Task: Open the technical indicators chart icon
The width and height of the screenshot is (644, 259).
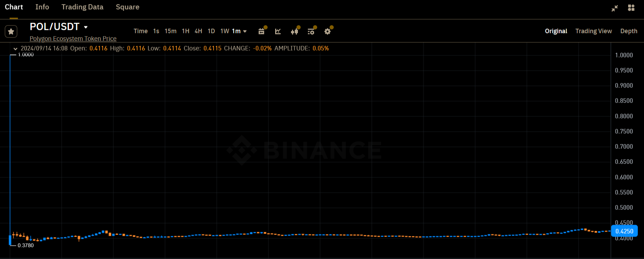Action: [278, 31]
